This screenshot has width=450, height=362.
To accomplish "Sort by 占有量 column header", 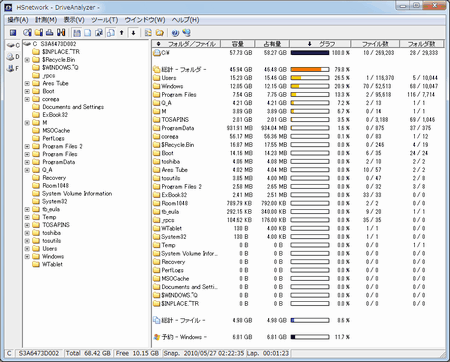I will pyautogui.click(x=272, y=44).
